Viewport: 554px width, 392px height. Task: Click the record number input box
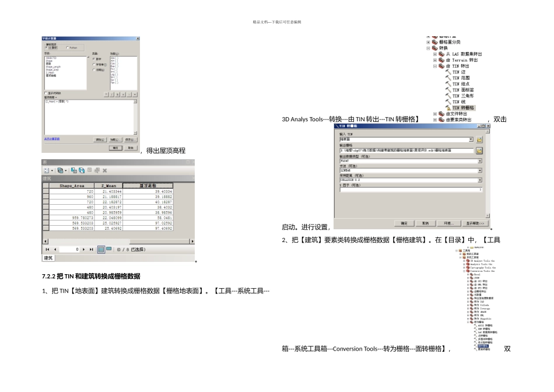tap(69, 249)
